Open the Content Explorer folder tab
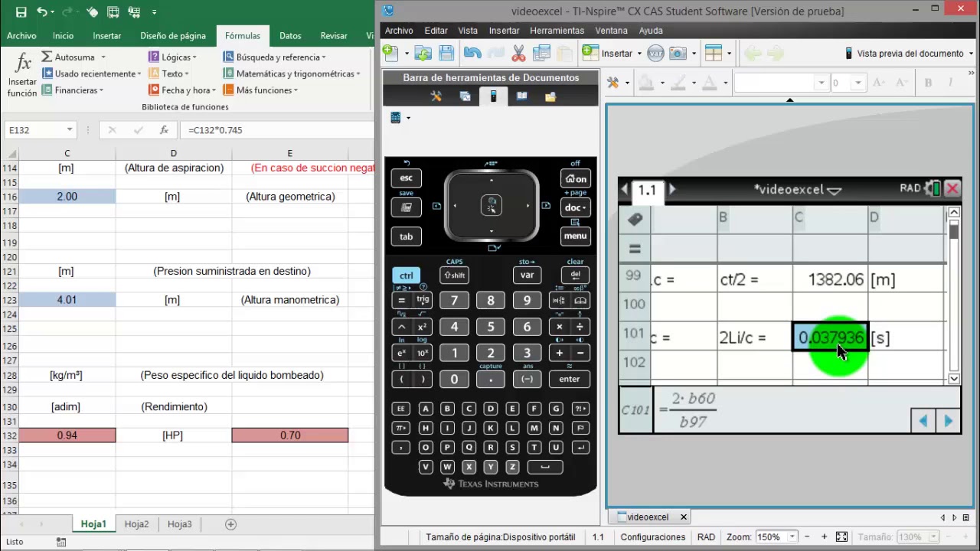Image resolution: width=980 pixels, height=551 pixels. point(550,96)
